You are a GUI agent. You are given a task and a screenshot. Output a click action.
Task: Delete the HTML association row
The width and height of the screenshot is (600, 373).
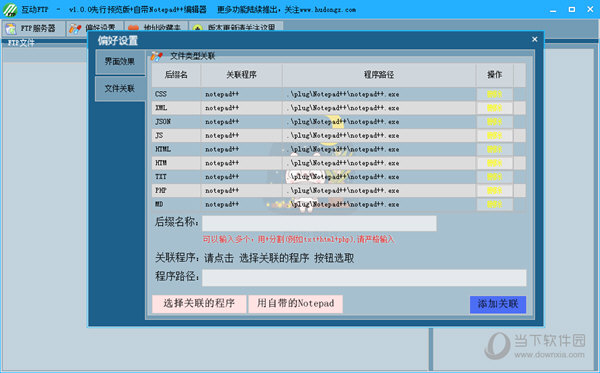point(494,149)
